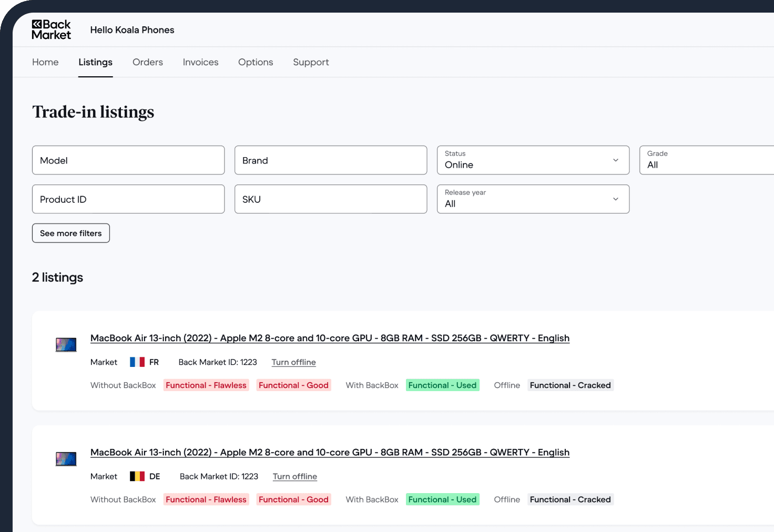
Task: Click the German flag icon
Action: (x=137, y=476)
